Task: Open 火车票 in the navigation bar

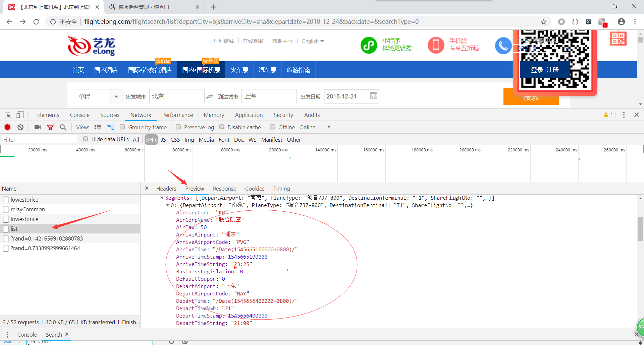Action: 239,70
